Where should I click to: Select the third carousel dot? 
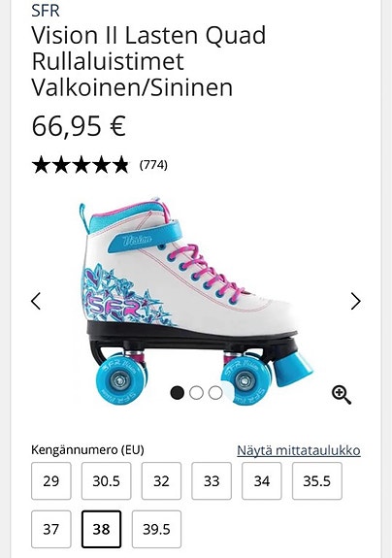[215, 393]
